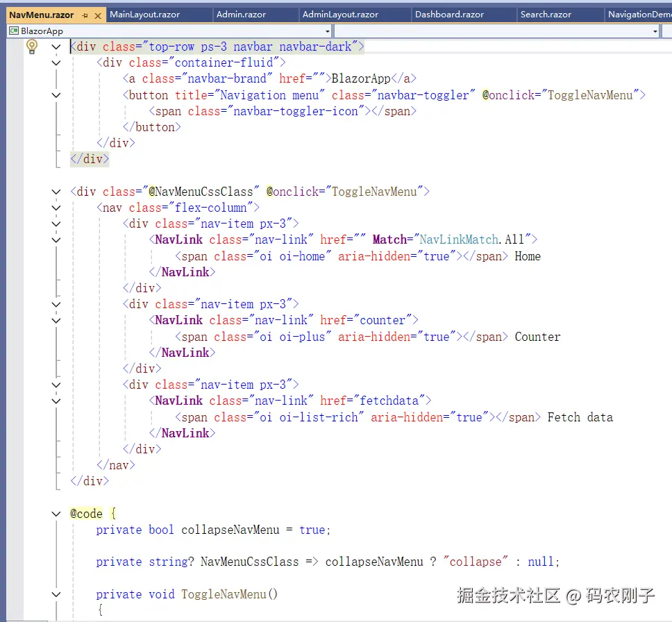Collapse the container-fluid div region
The image size is (672, 622).
point(56,62)
